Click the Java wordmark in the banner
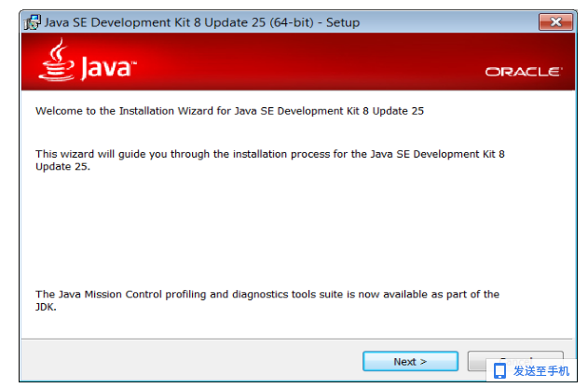This screenshot has height=388, width=588. 108,68
